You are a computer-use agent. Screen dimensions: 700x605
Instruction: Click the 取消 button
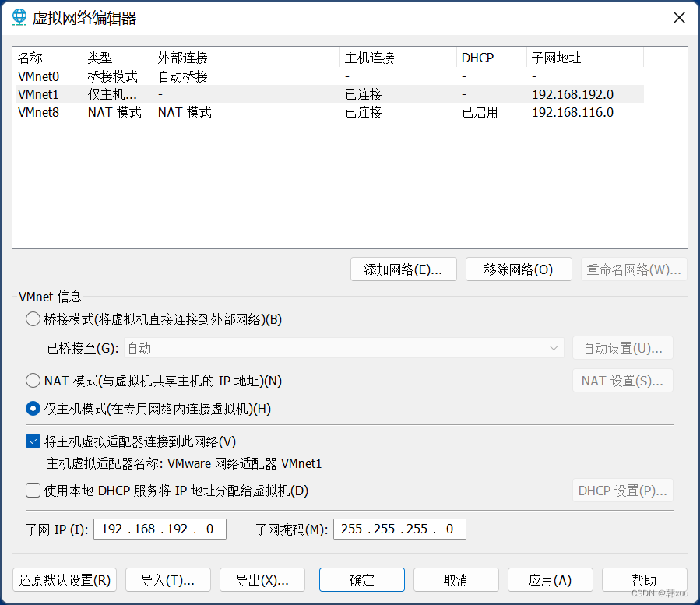click(x=456, y=580)
